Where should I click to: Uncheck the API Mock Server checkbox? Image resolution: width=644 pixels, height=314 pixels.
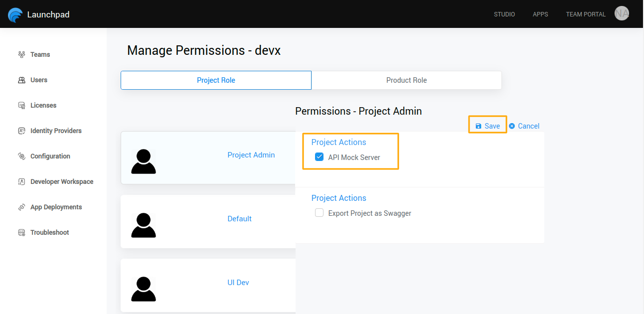click(320, 157)
